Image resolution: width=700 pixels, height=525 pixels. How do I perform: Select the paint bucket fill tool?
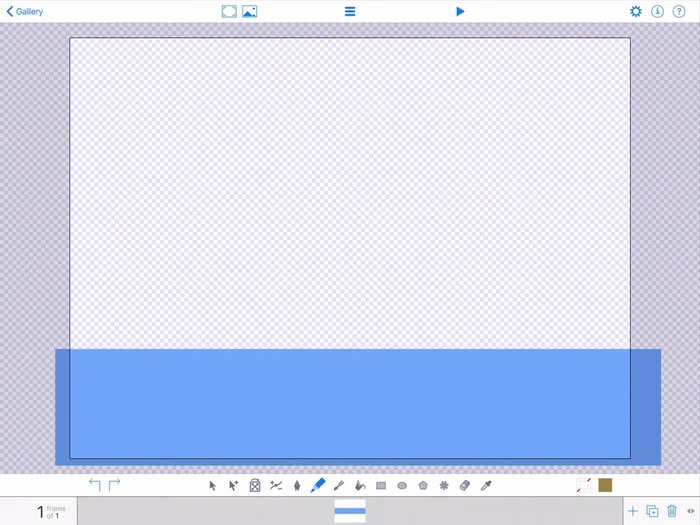[x=360, y=486]
